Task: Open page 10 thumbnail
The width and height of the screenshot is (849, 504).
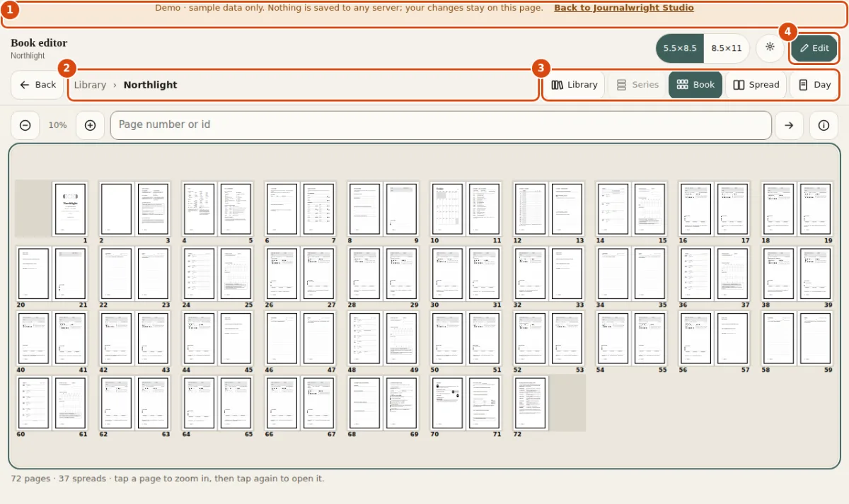Action: [x=448, y=209]
